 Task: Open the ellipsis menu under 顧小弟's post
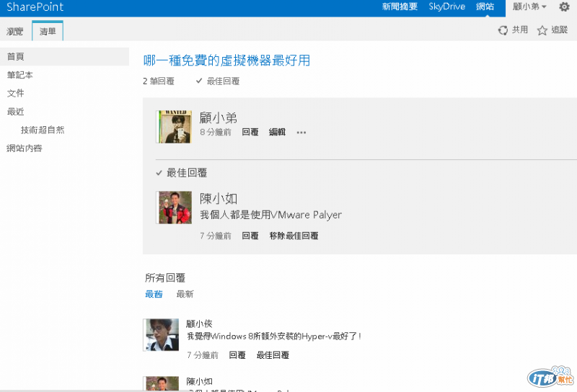[301, 133]
